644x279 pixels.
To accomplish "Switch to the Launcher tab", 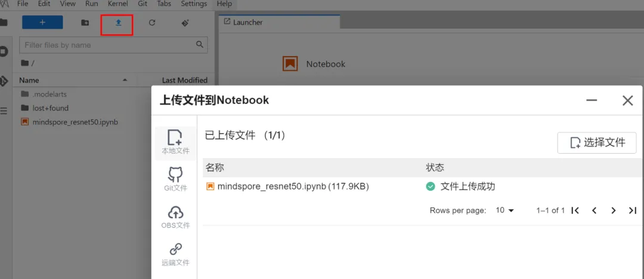I will tap(247, 22).
